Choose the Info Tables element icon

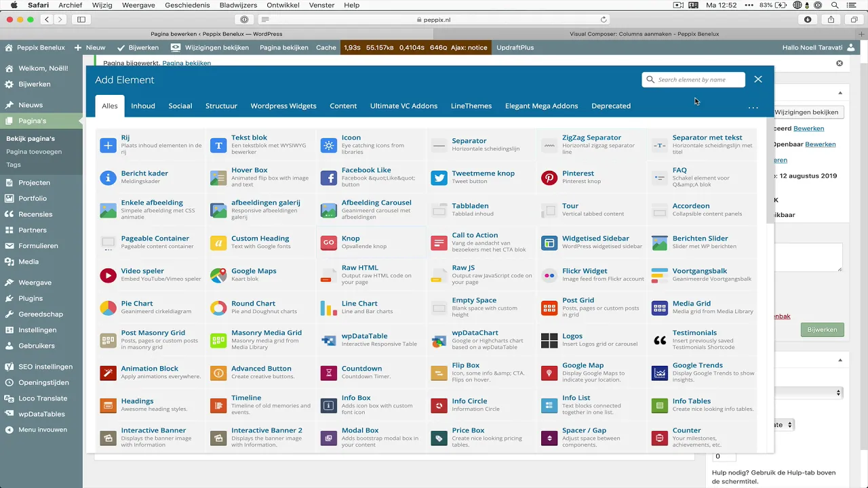[660, 405]
